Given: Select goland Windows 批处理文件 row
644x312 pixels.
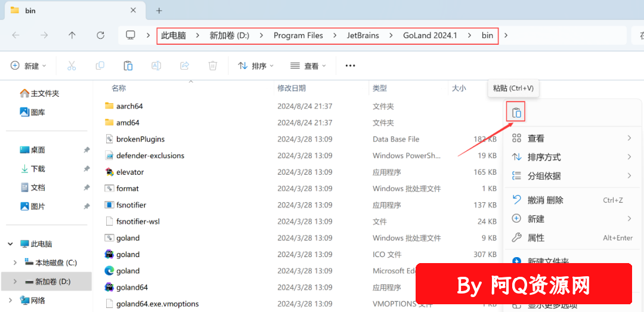Looking at the screenshot, I should coord(301,237).
